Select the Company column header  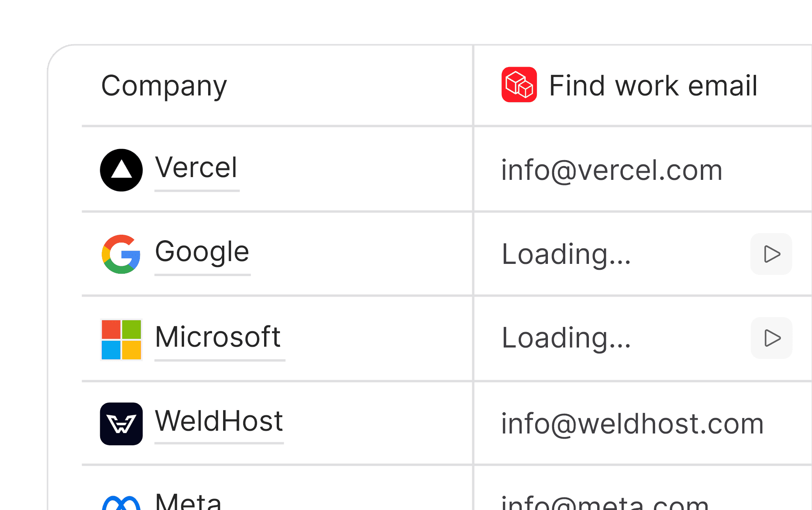coord(164,86)
